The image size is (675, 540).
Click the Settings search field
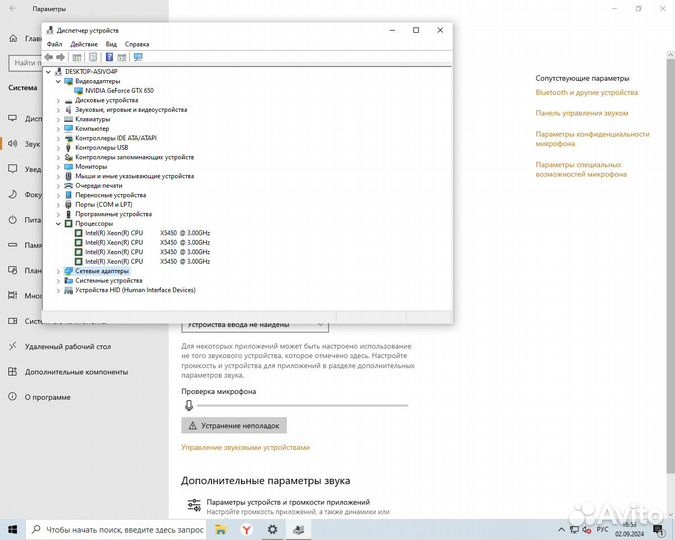pos(26,63)
